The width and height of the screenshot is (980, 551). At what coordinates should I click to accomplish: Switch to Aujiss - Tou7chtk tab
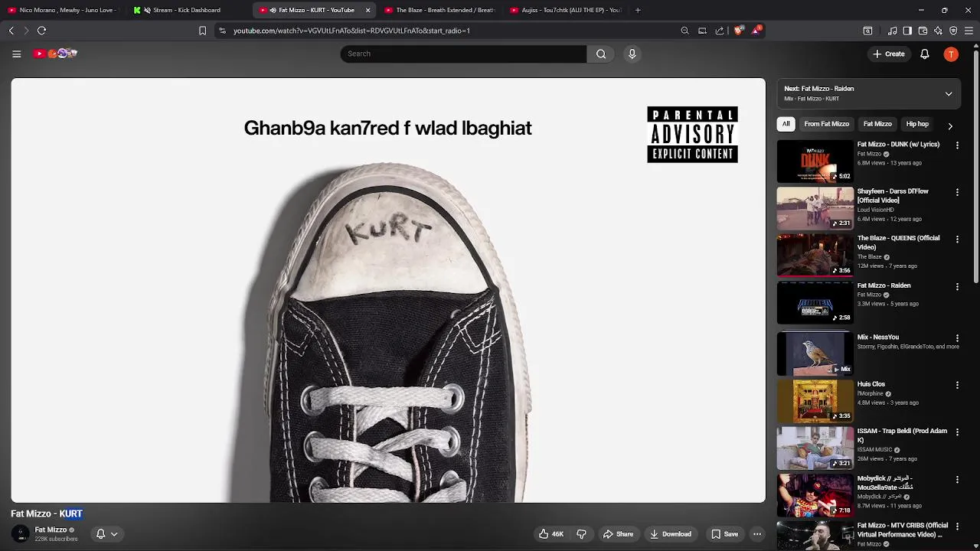click(565, 10)
